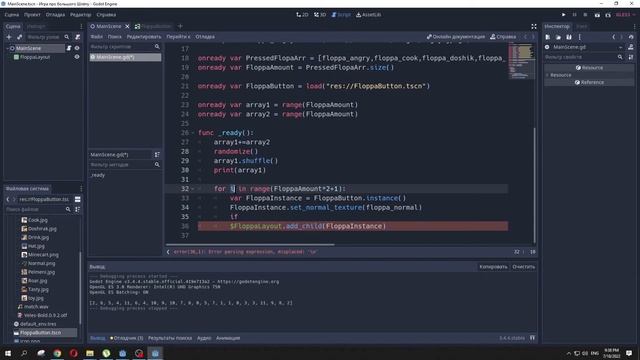This screenshot has height=360, width=640.
Task: Switch to the FloppaButton scene tab
Action: (153, 26)
